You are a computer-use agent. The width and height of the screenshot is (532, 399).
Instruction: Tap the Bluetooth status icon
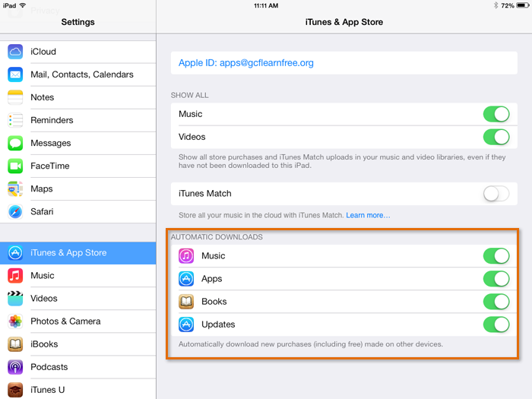pyautogui.click(x=496, y=5)
